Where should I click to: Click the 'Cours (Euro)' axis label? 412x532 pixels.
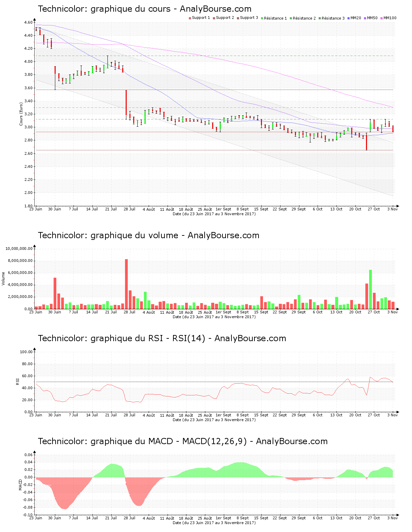point(21,114)
